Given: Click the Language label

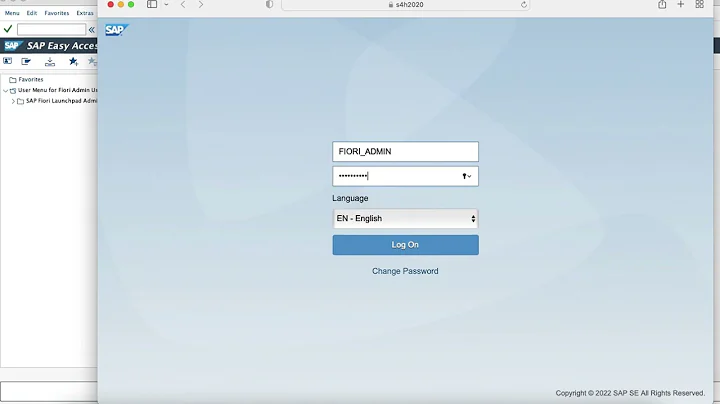Looking at the screenshot, I should point(350,198).
